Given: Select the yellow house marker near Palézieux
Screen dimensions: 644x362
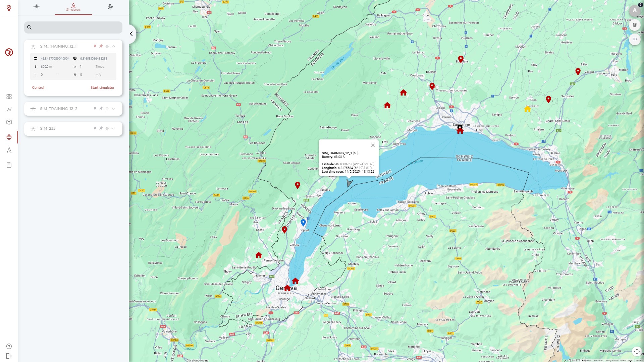Looking at the screenshot, I should click(528, 109).
